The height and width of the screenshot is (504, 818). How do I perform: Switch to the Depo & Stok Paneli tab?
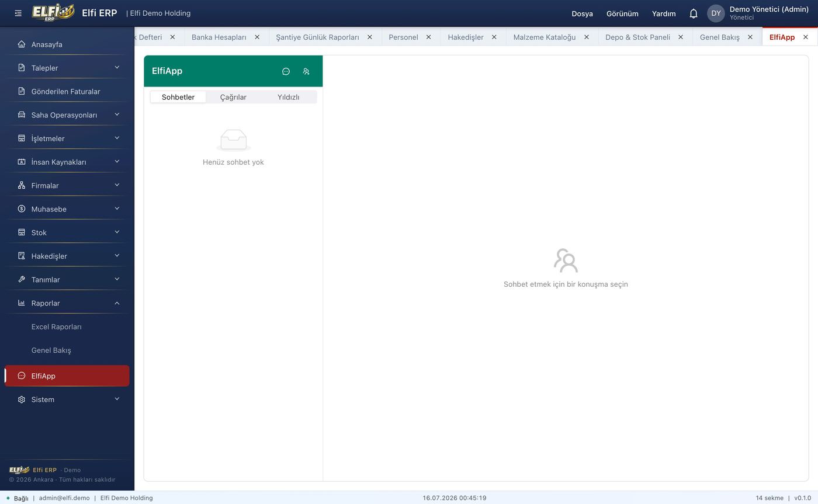click(637, 37)
